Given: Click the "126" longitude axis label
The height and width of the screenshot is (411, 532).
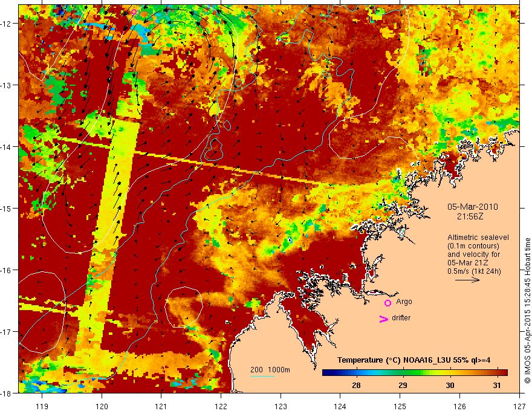Looking at the screenshot, I should coord(459,406).
